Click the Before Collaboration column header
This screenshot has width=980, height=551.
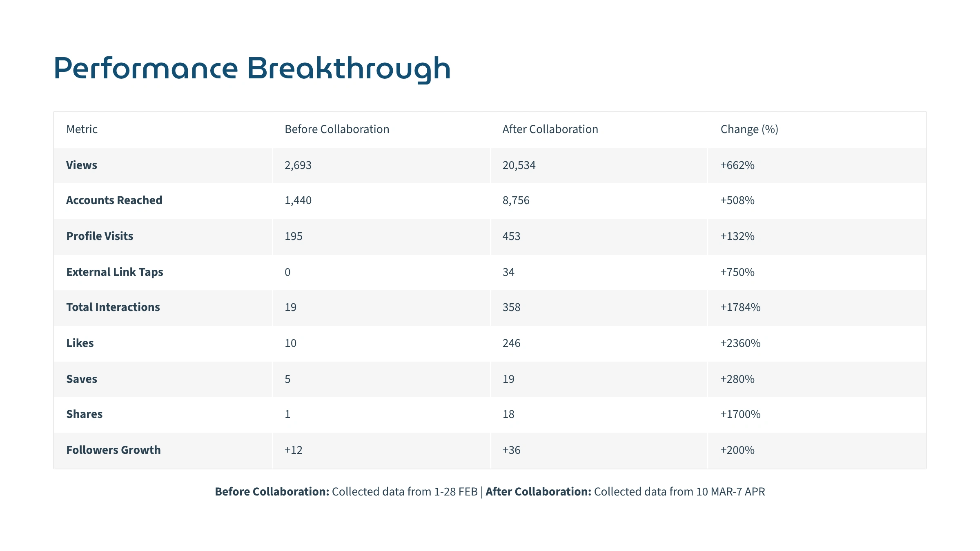[x=337, y=129]
